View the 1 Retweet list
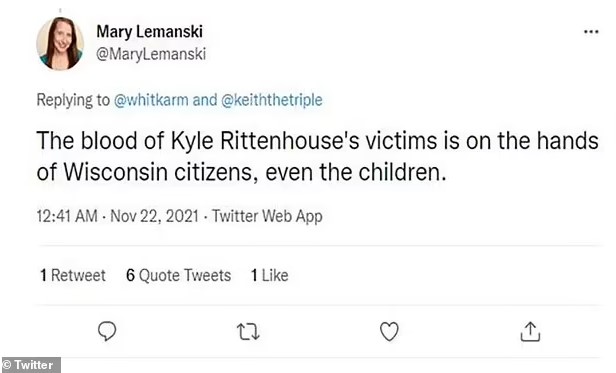616x373 pixels. pos(73,275)
